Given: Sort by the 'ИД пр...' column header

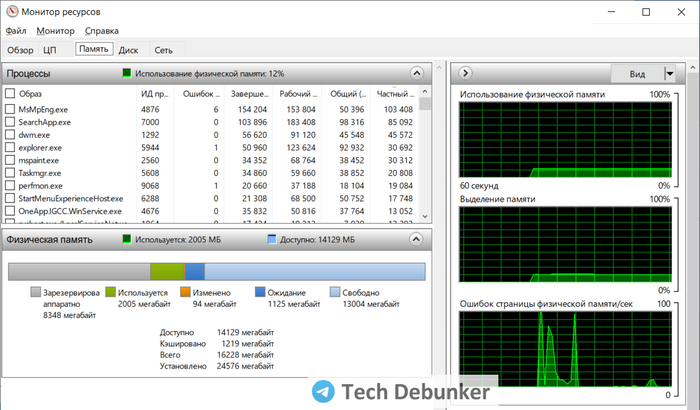Looking at the screenshot, I should [x=155, y=93].
